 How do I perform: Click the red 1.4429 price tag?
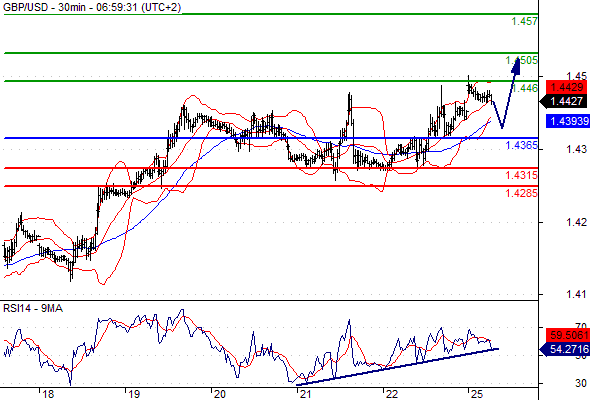tap(567, 88)
